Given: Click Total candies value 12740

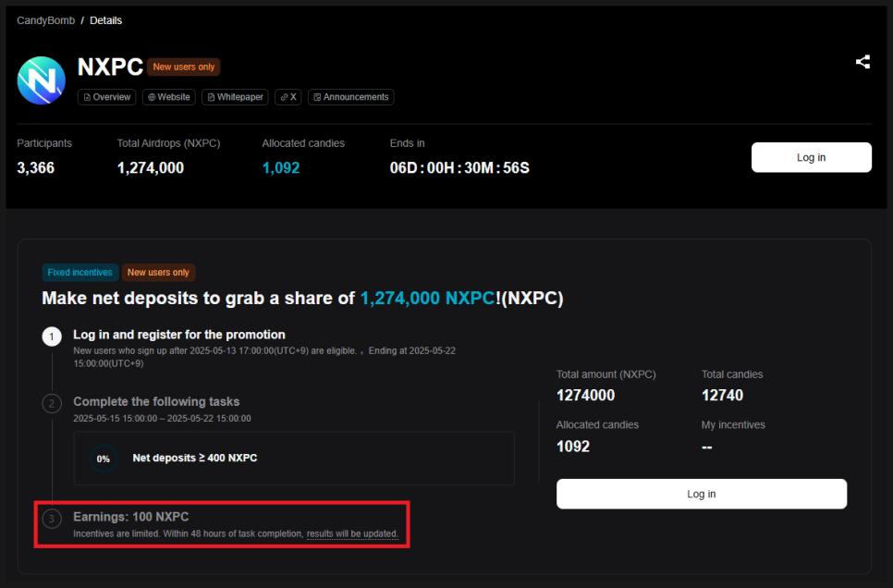Looking at the screenshot, I should click(x=722, y=395).
